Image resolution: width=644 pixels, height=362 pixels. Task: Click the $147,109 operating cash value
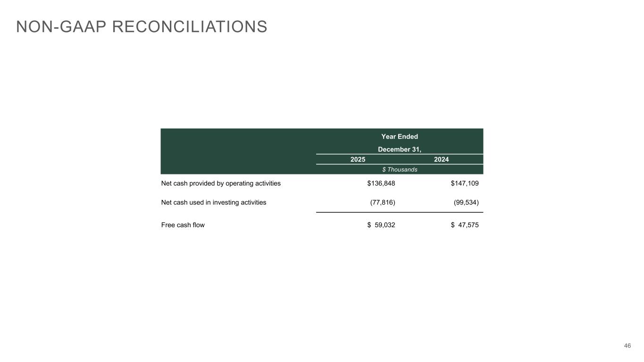click(x=465, y=183)
